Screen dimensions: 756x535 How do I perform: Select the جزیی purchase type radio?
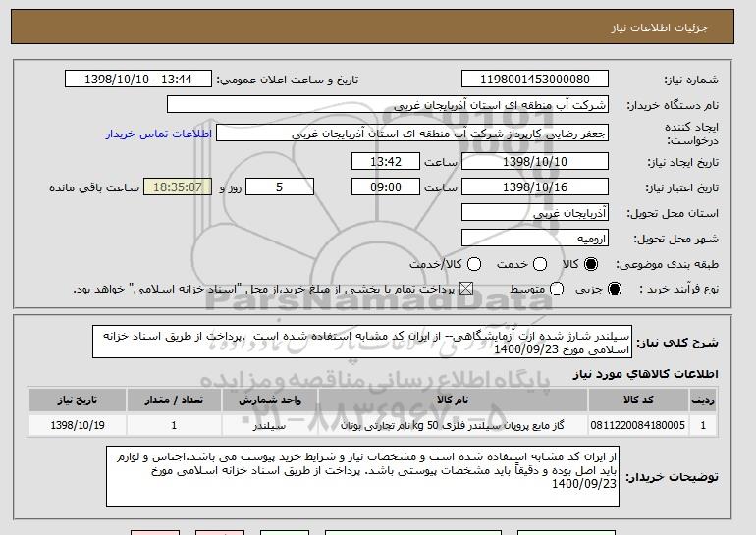pyautogui.click(x=615, y=289)
